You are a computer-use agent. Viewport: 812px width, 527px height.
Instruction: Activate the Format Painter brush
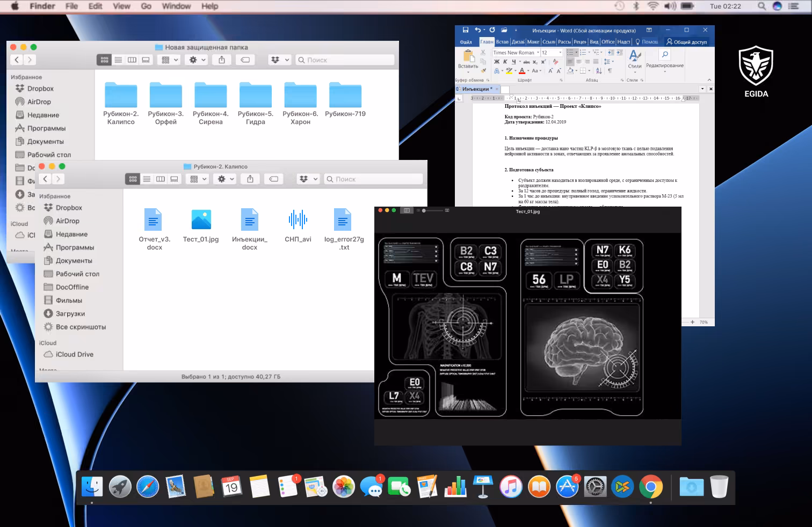pyautogui.click(x=483, y=70)
